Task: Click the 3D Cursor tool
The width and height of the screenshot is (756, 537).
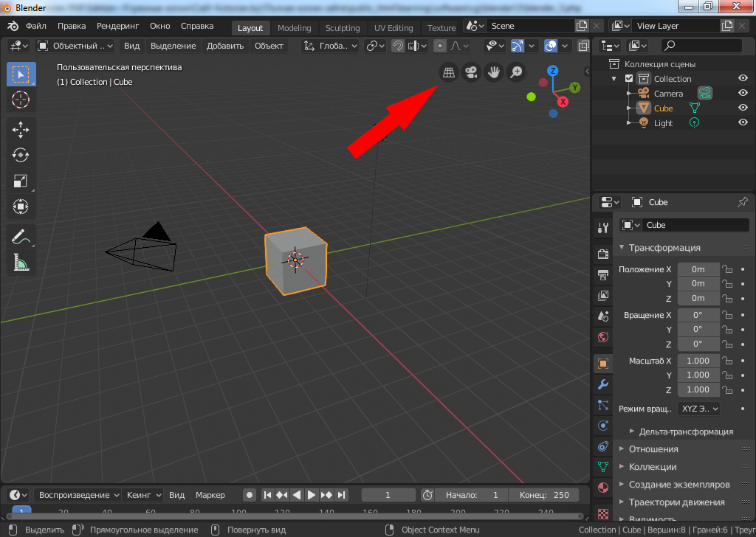Action: [x=21, y=99]
